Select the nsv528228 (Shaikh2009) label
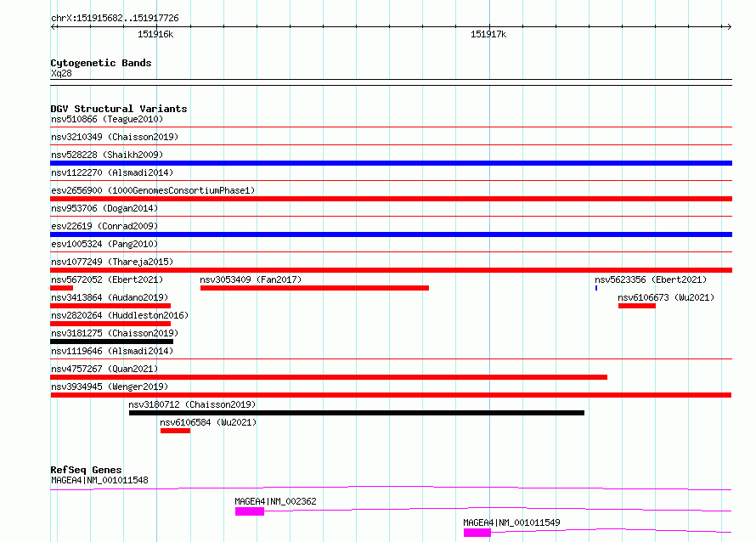 tap(107, 155)
